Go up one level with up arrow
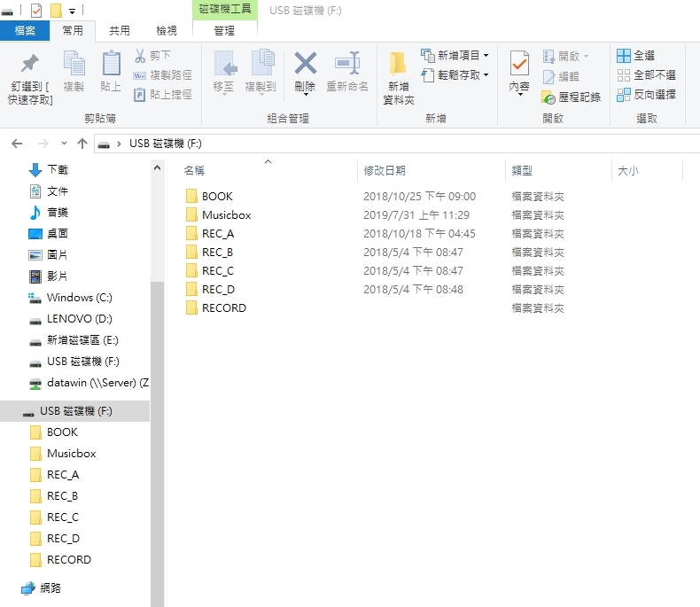 click(x=82, y=144)
